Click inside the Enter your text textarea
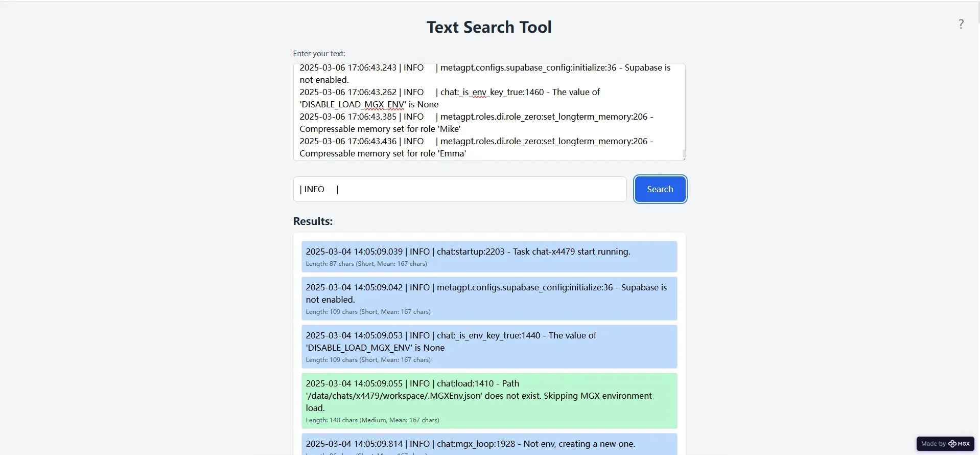The height and width of the screenshot is (455, 980). point(489,112)
